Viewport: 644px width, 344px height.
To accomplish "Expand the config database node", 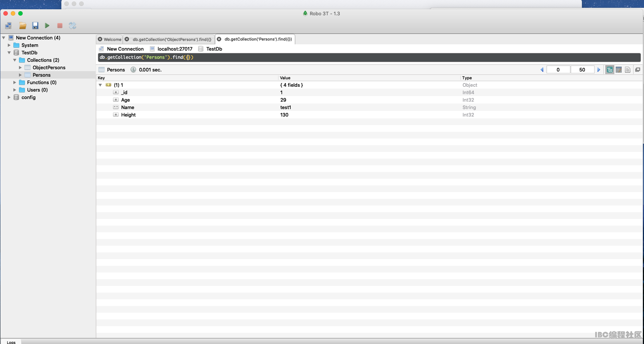I will [9, 97].
